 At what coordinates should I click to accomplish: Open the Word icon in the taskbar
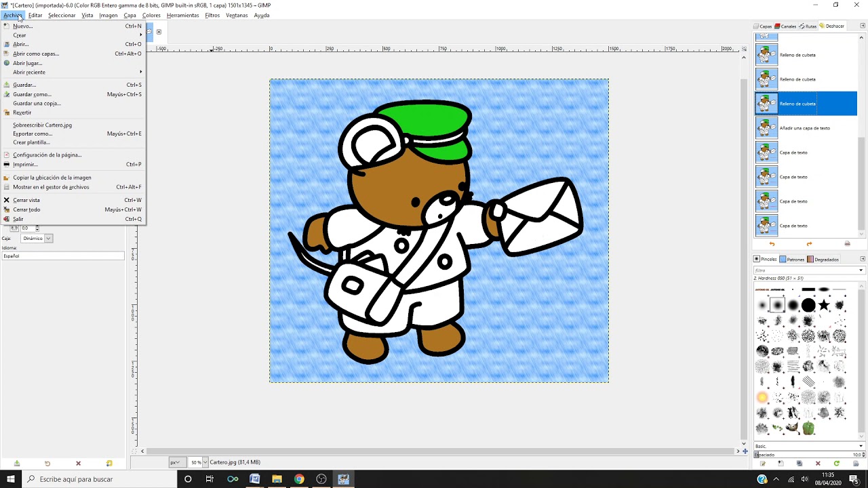(x=255, y=479)
